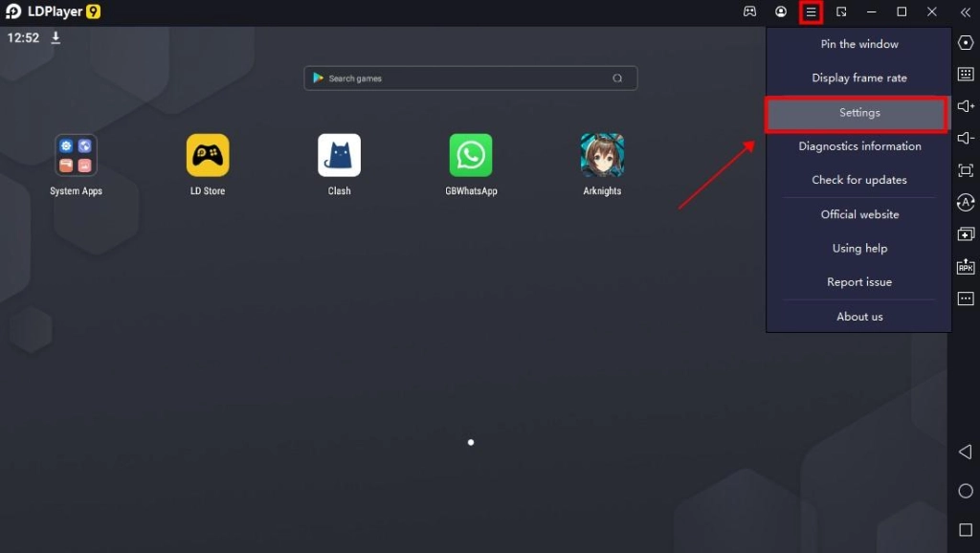Viewport: 980px width, 553px height.
Task: Select the home page indicator dot
Action: click(471, 442)
